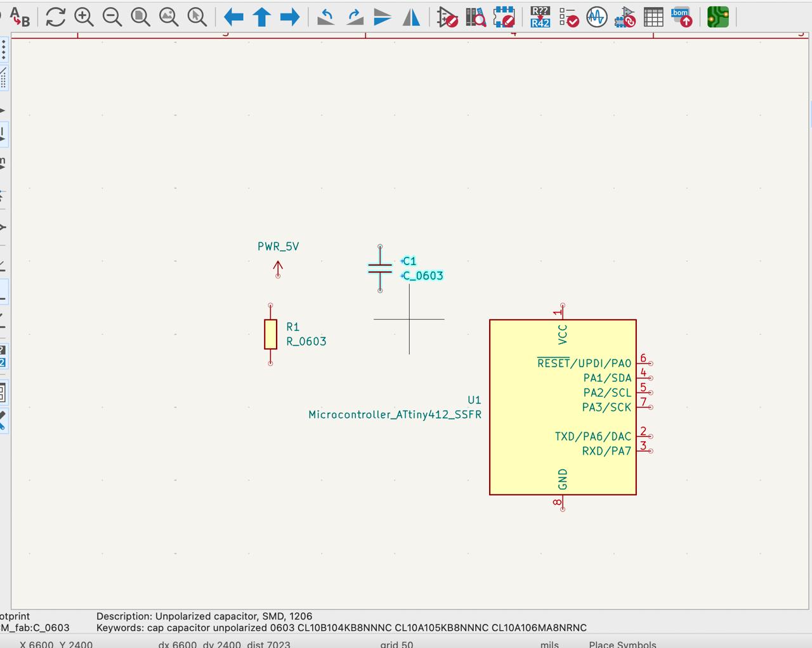812x648 pixels.
Task: Navigate back with the left blue arrow
Action: pos(233,17)
